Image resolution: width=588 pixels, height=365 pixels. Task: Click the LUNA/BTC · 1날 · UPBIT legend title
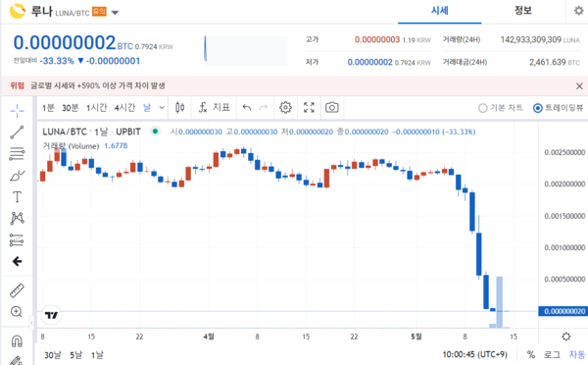91,131
